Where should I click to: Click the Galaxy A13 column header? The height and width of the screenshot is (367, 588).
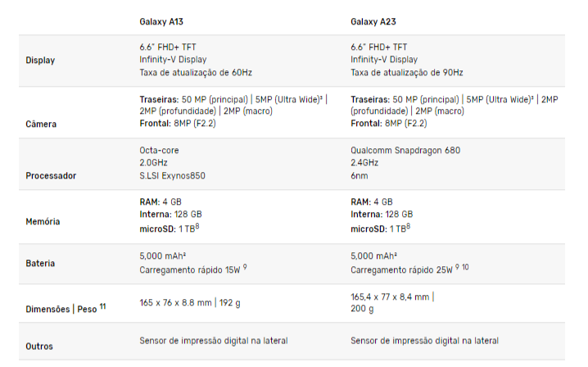click(161, 22)
